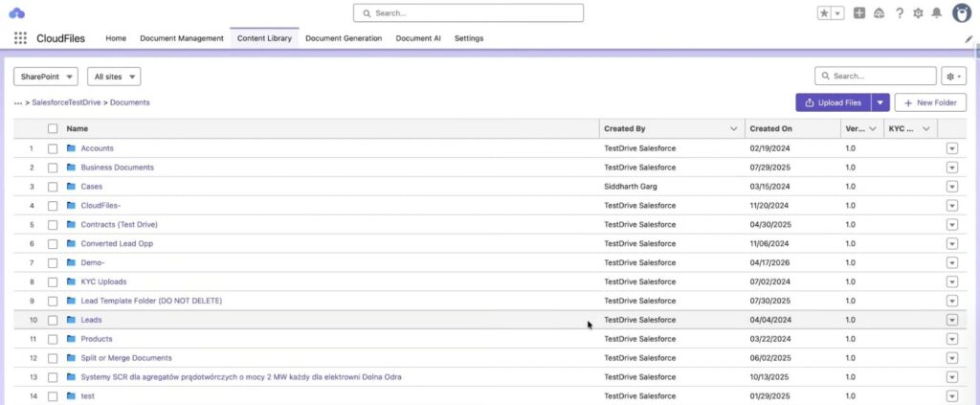Check the Split or Merge Documents checkbox

pos(53,358)
